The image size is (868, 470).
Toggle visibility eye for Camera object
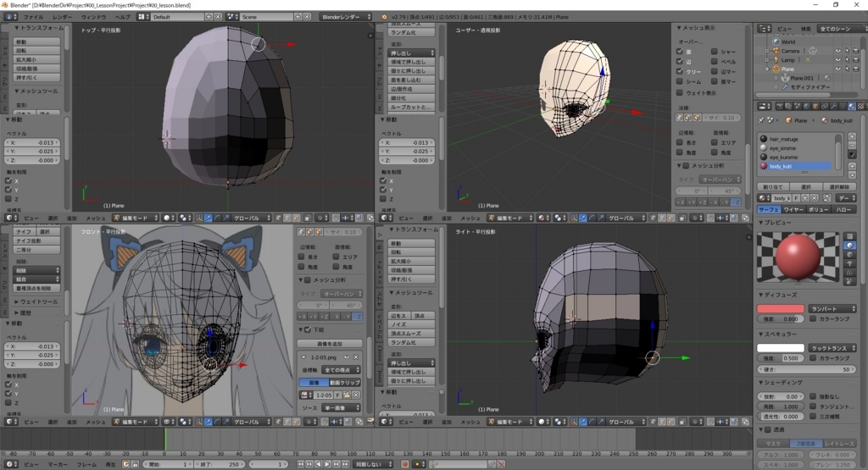(x=837, y=51)
